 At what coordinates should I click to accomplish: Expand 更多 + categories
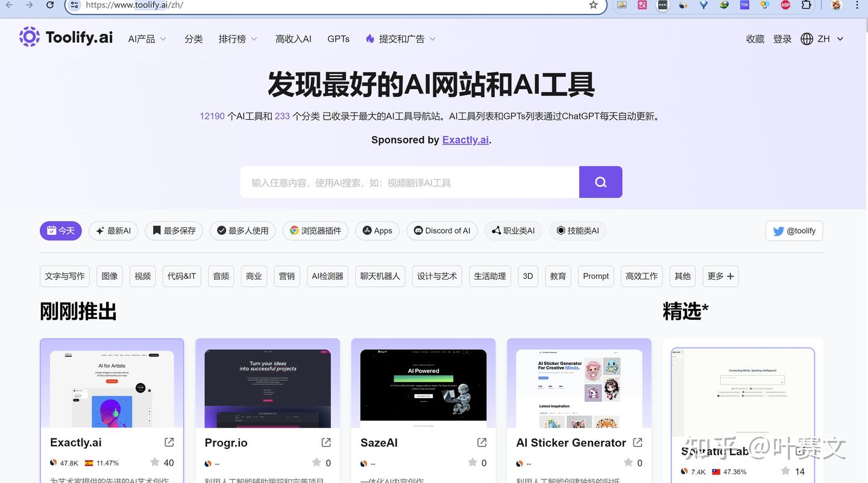pyautogui.click(x=720, y=276)
